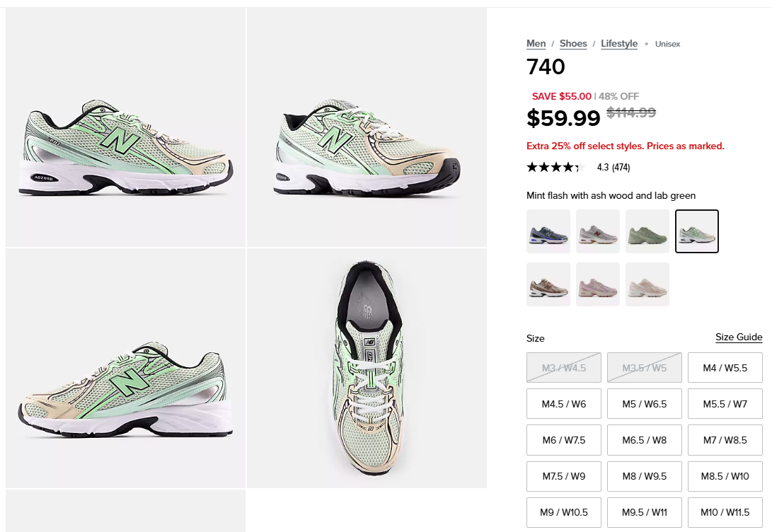Select size M4 / W5.5
The height and width of the screenshot is (532, 772).
point(725,368)
